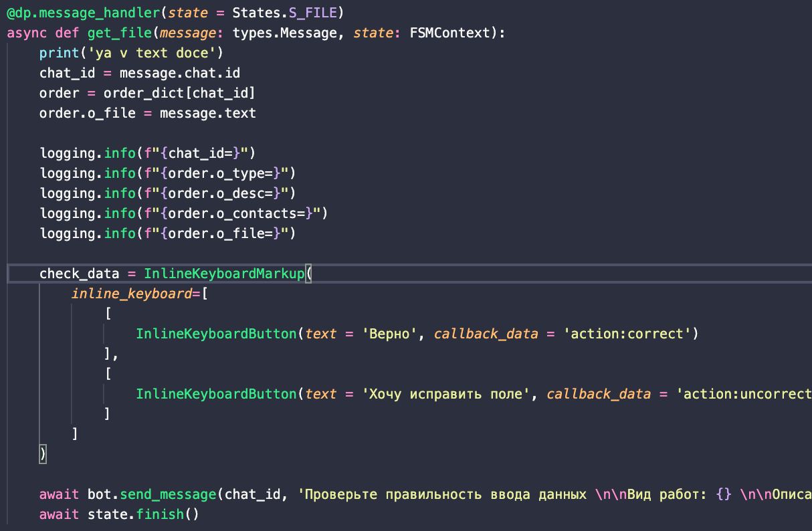
Task: Click the {order.o_type=} f-string
Action: tap(216, 173)
